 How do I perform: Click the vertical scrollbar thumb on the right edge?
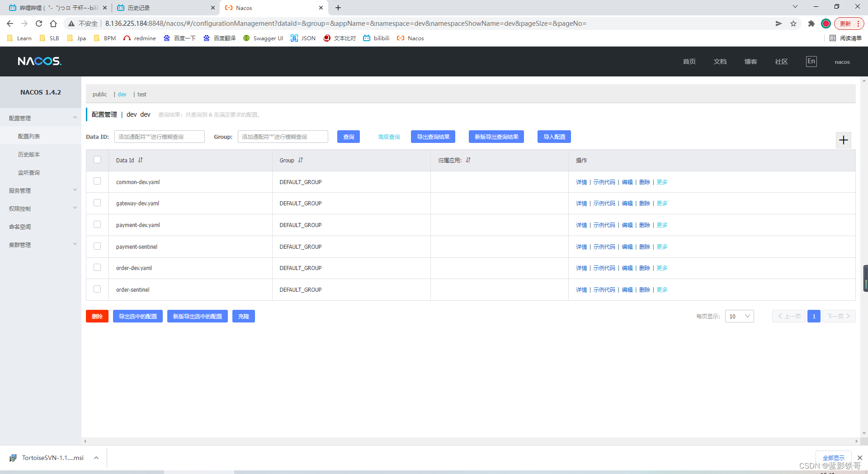(865, 278)
